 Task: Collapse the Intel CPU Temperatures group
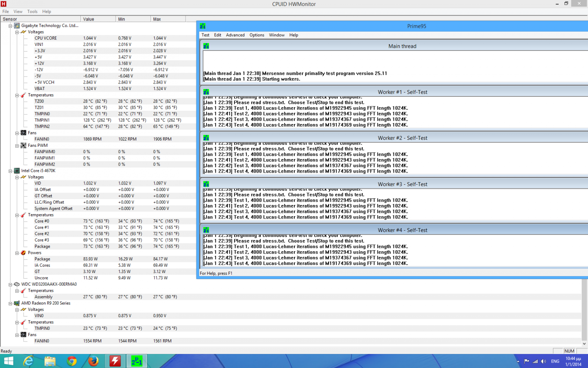[x=17, y=215]
